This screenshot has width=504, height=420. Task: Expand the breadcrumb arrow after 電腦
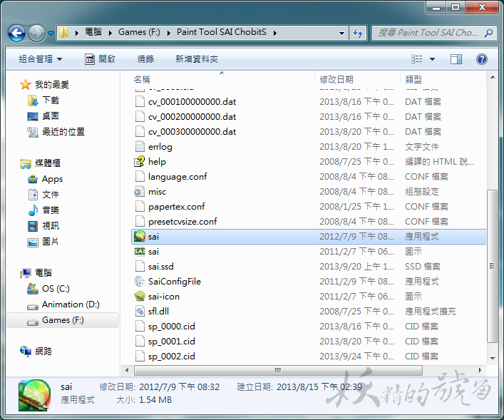click(110, 33)
